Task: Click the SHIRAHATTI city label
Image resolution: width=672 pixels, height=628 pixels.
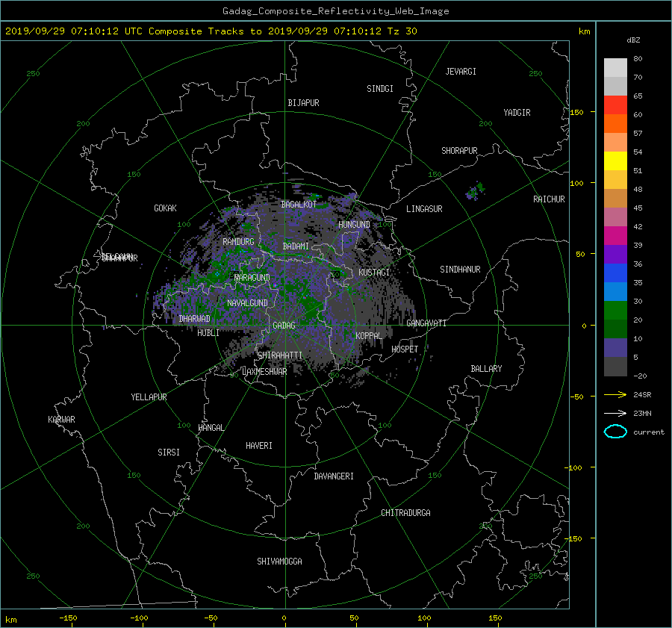Action: pos(280,355)
